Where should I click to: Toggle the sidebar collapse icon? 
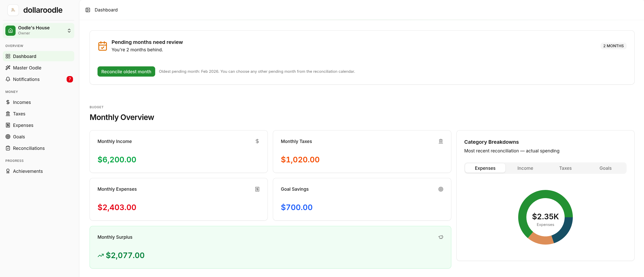(88, 10)
